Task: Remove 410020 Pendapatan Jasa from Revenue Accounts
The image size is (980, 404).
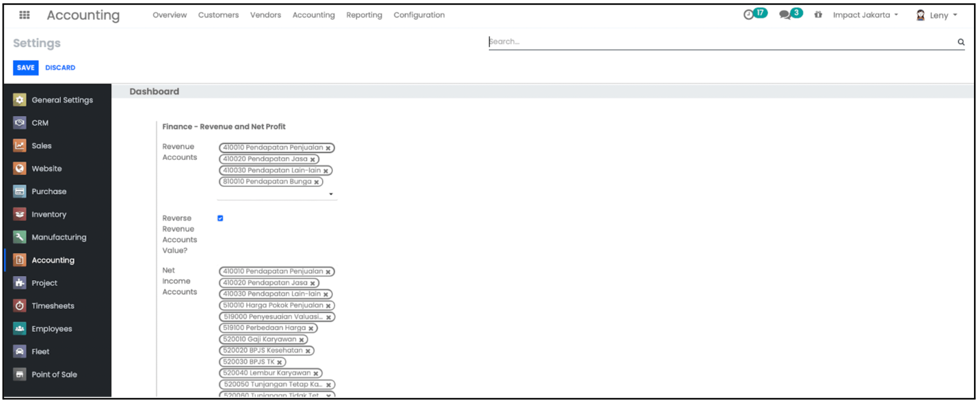Action: [313, 159]
